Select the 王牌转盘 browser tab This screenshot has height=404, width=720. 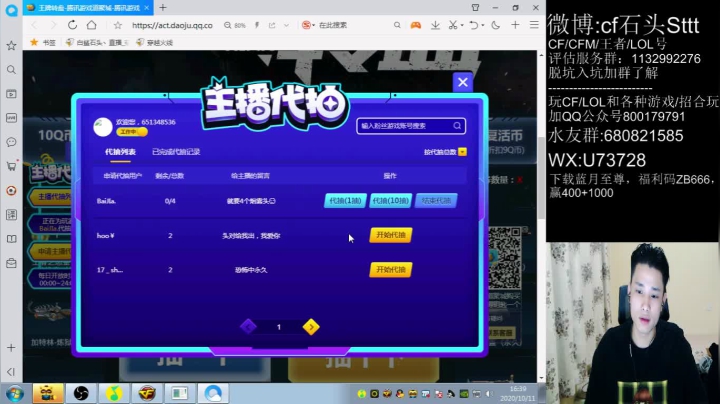87,8
